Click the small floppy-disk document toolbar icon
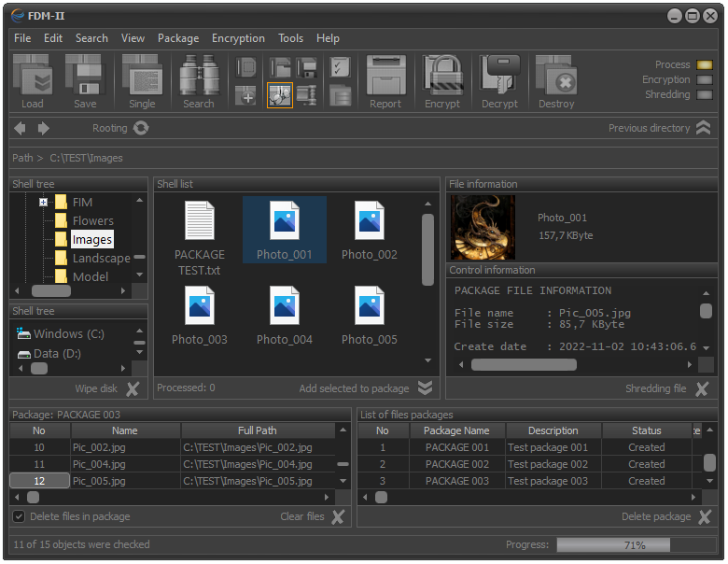 click(306, 67)
